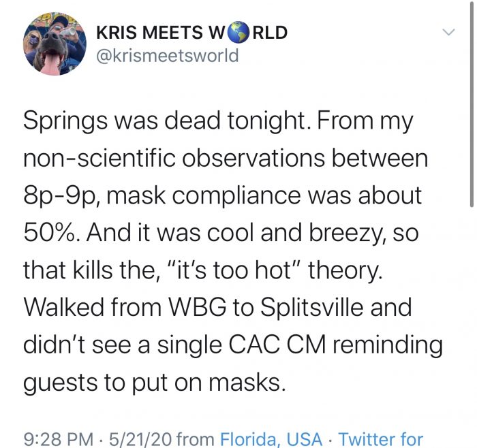Click the KRIS MEETS WORLD display name
The image size is (477, 448).
(x=191, y=32)
